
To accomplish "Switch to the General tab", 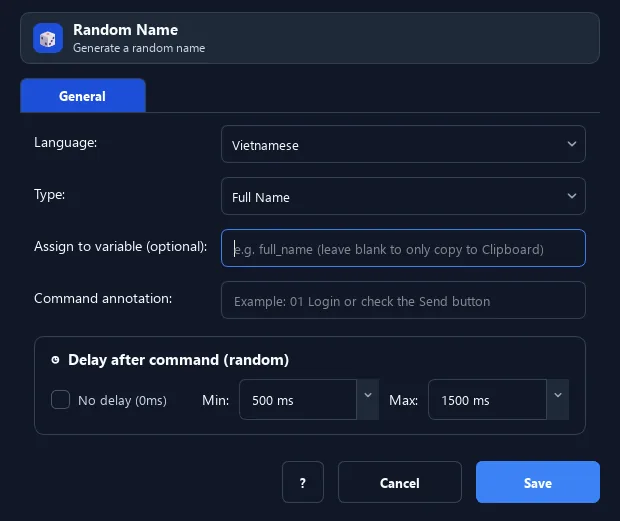I will pos(83,96).
